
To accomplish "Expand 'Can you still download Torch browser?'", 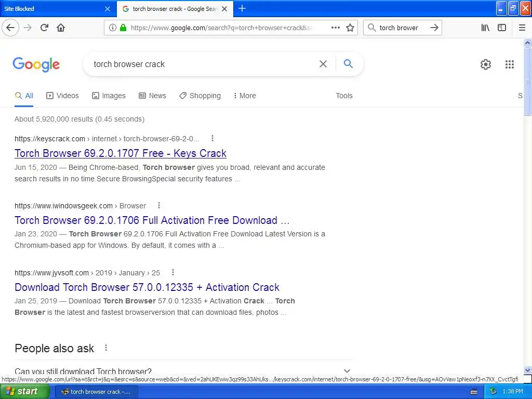I will click(183, 371).
